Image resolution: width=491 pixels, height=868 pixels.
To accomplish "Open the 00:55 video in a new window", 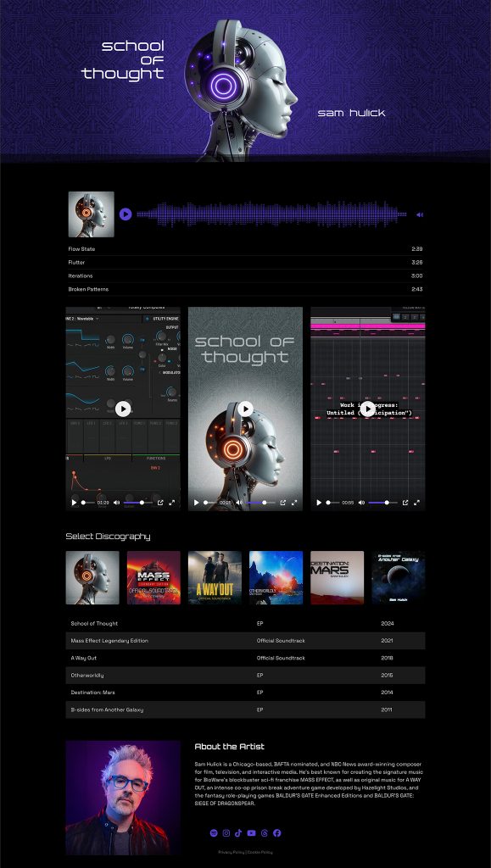I will 405,503.
